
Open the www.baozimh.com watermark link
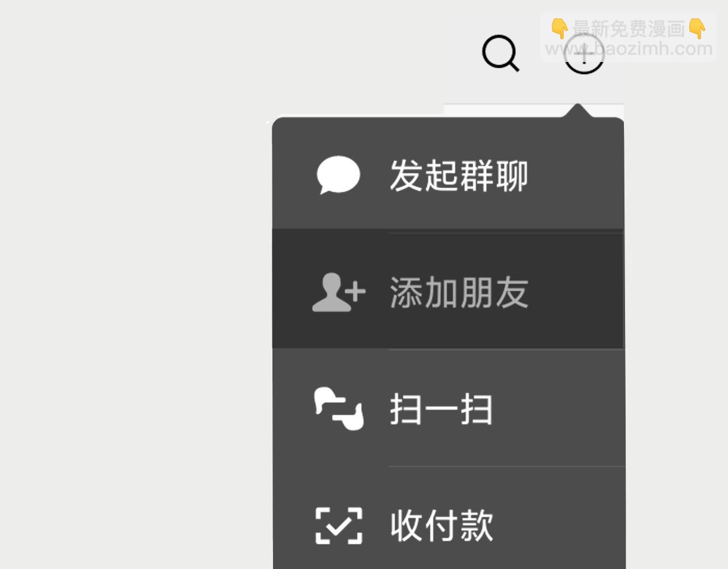coord(628,48)
